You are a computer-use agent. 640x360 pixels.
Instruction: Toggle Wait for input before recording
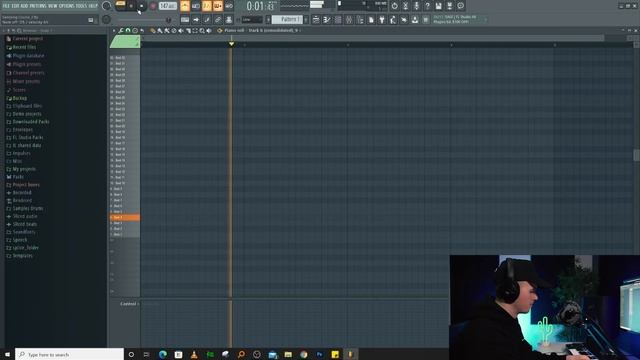click(x=196, y=6)
